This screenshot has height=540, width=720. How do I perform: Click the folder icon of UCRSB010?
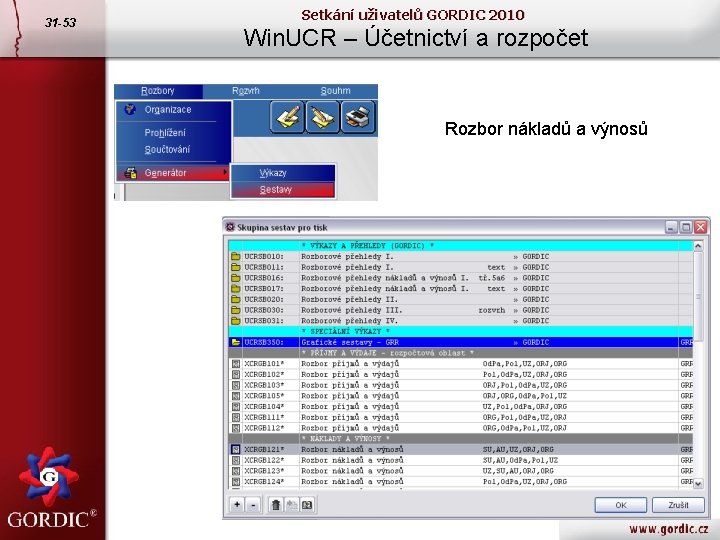[236, 256]
